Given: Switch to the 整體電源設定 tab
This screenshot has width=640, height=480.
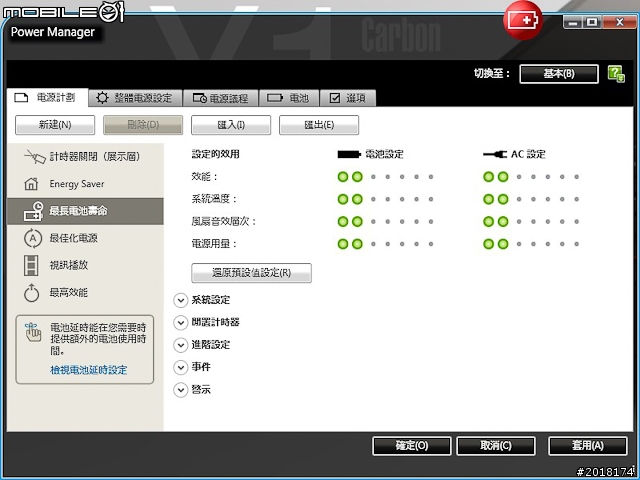Looking at the screenshot, I should pyautogui.click(x=135, y=98).
